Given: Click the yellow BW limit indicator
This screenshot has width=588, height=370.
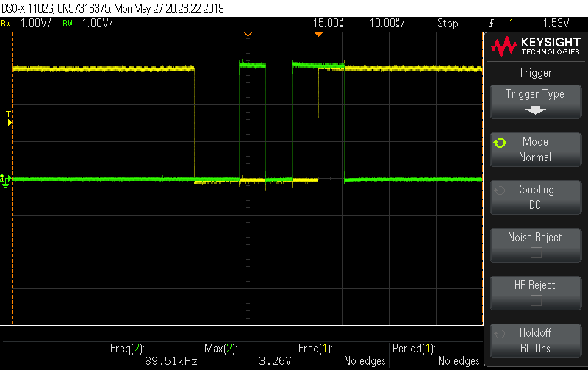Looking at the screenshot, I should click(6, 24).
